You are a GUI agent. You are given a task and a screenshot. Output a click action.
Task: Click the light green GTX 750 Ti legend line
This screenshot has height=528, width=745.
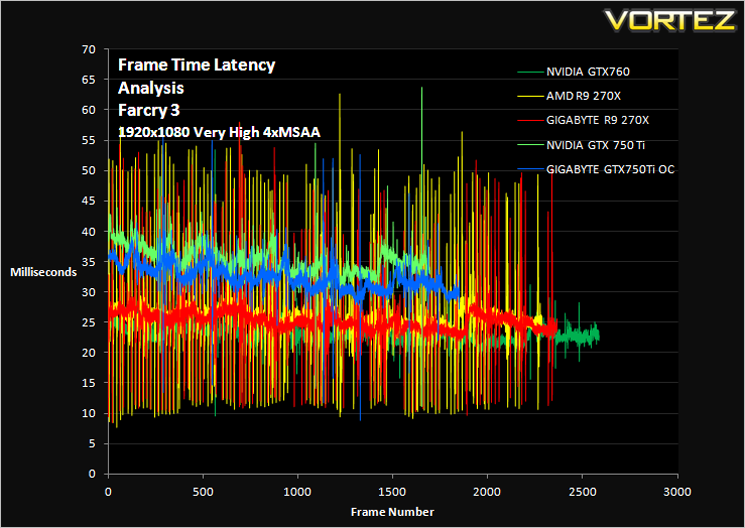coord(530,145)
